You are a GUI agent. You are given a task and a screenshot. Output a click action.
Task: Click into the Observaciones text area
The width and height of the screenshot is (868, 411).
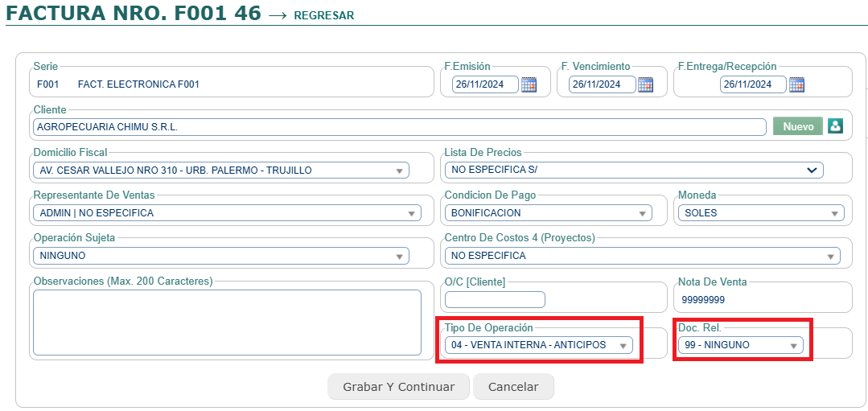click(x=227, y=322)
